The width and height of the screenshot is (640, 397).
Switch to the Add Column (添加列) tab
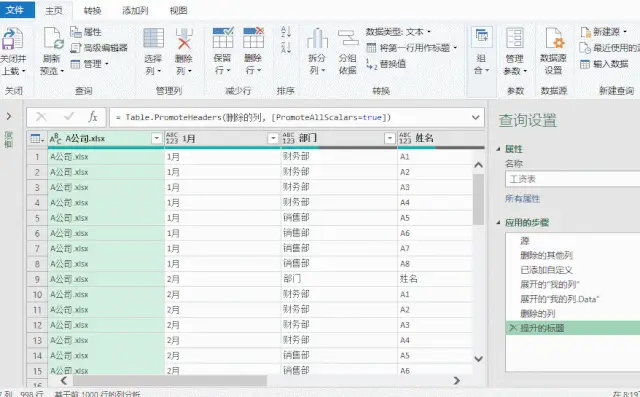coord(135,11)
